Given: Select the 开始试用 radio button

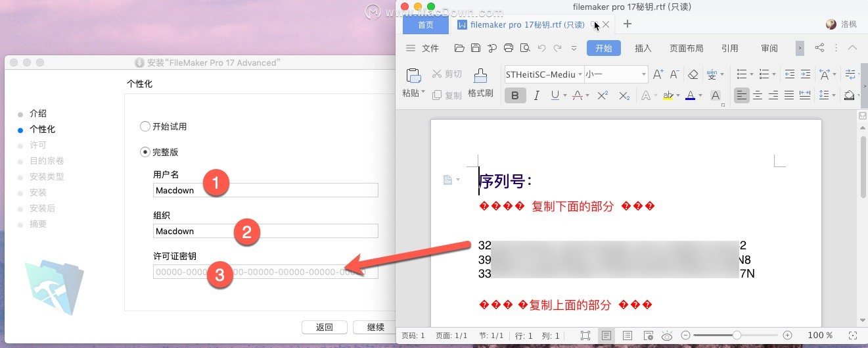Looking at the screenshot, I should (145, 126).
